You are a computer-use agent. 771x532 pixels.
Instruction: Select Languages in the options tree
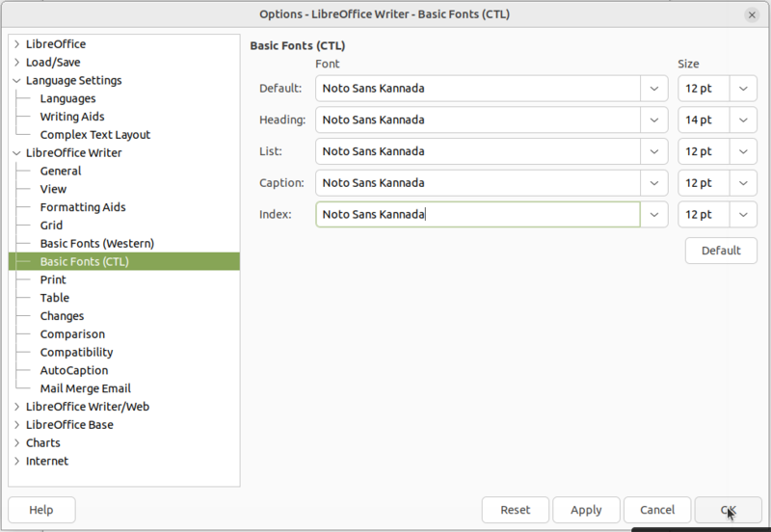point(67,99)
